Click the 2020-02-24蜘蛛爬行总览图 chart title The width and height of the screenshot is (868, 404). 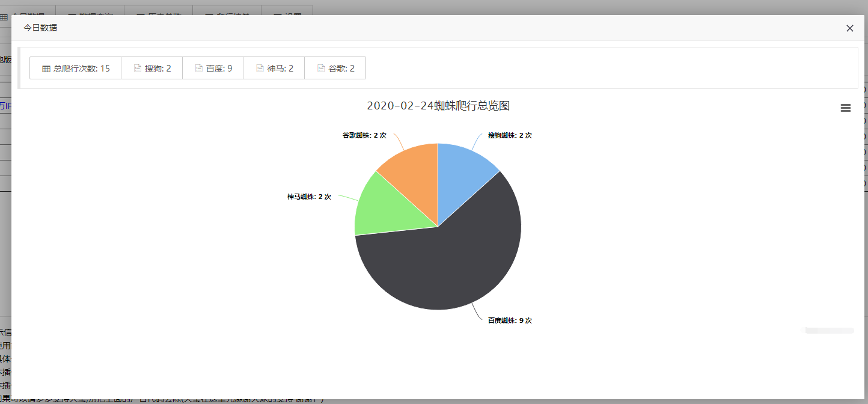[x=438, y=106]
